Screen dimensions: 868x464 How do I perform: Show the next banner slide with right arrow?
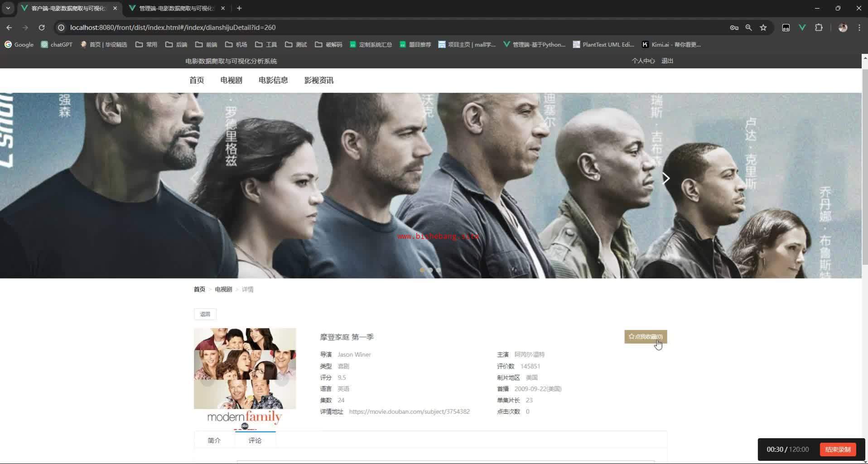(665, 179)
